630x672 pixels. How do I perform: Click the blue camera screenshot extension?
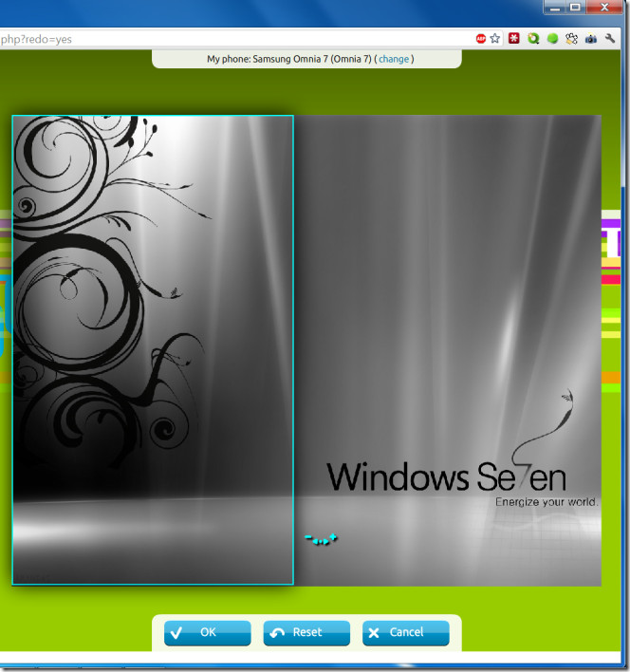[591, 39]
